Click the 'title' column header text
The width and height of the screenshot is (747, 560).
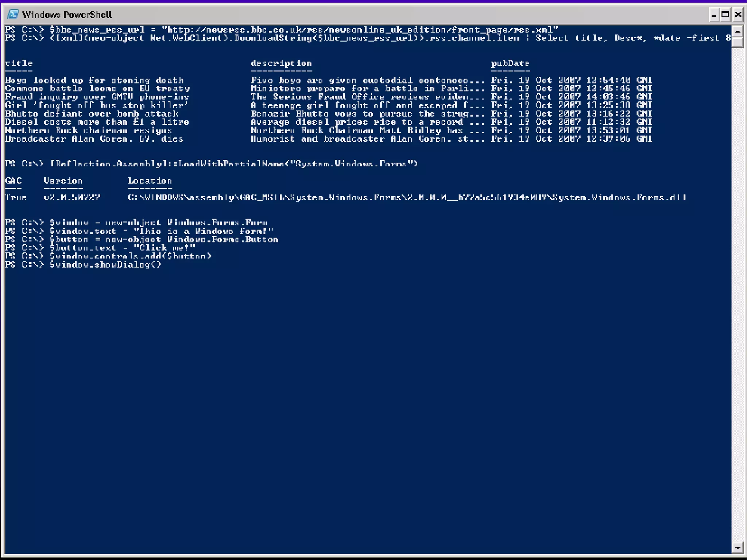19,63
